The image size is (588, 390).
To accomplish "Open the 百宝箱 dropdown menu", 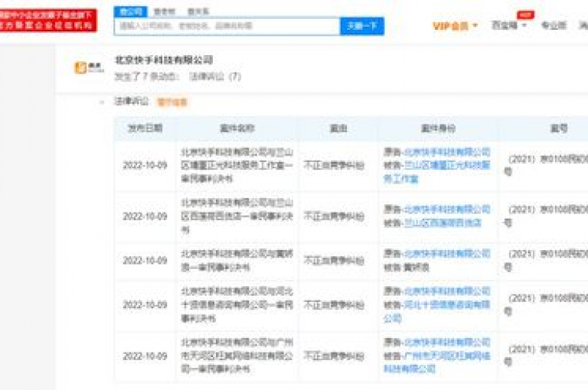I will [x=509, y=25].
